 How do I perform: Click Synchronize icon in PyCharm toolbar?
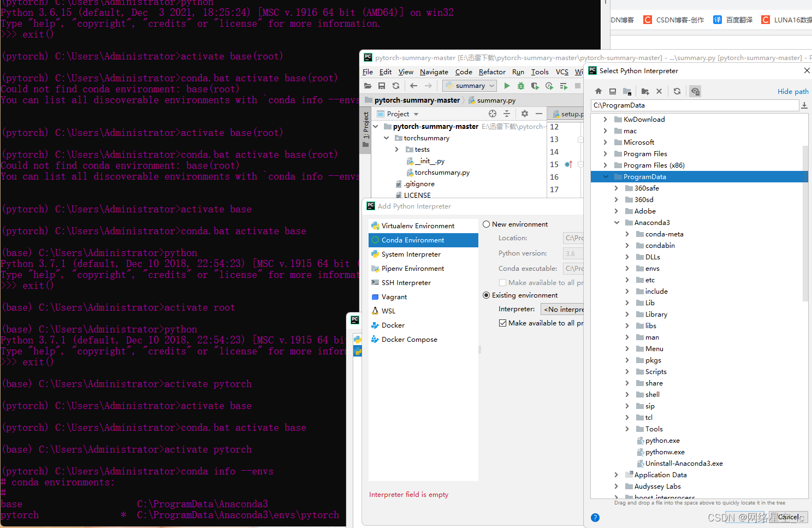pyautogui.click(x=396, y=86)
